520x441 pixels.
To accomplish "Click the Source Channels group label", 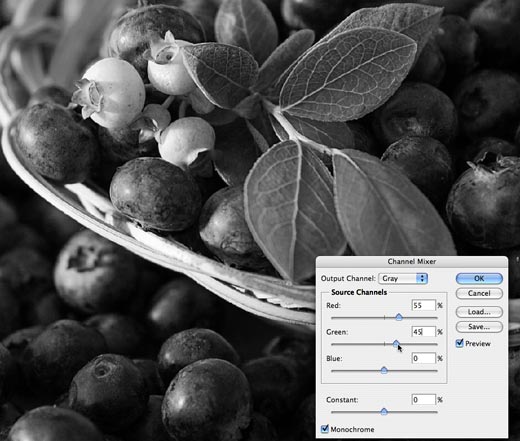I will point(359,292).
